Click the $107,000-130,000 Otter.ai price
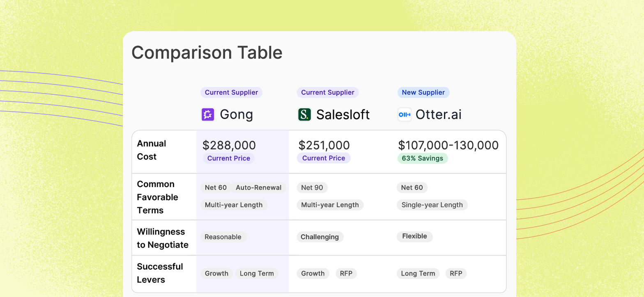 point(448,145)
